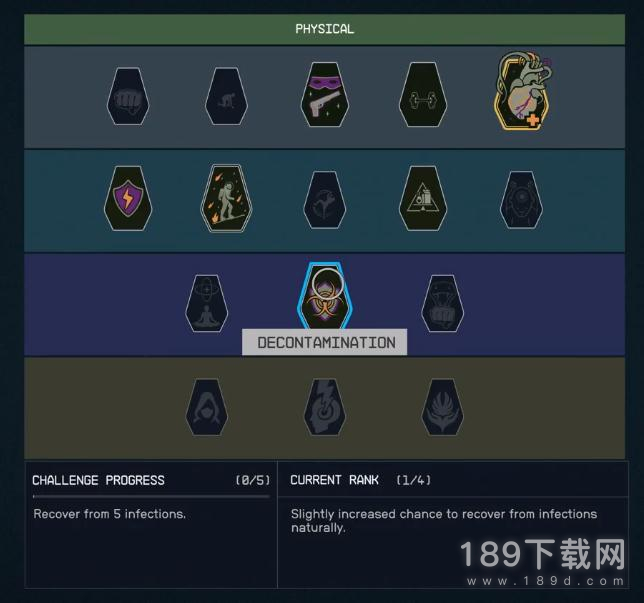The height and width of the screenshot is (603, 644).
Task: Pick the Neurostrikes lightning head skill
Action: 325,407
